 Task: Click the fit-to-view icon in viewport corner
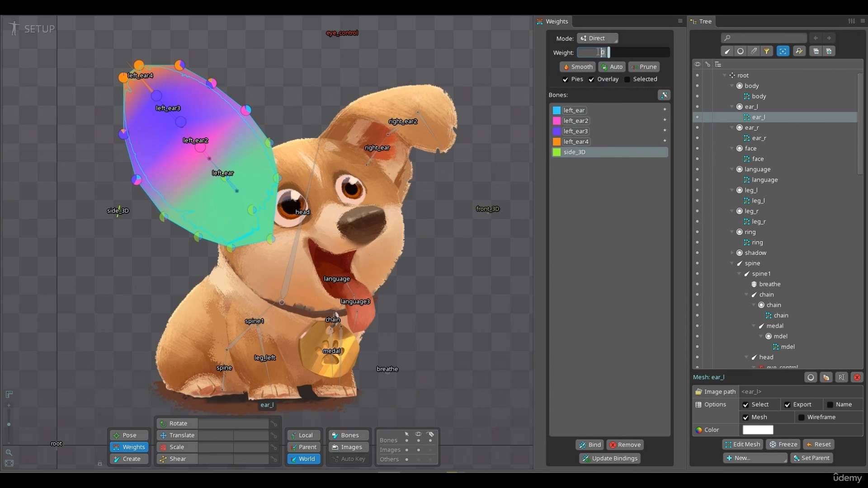click(x=9, y=464)
